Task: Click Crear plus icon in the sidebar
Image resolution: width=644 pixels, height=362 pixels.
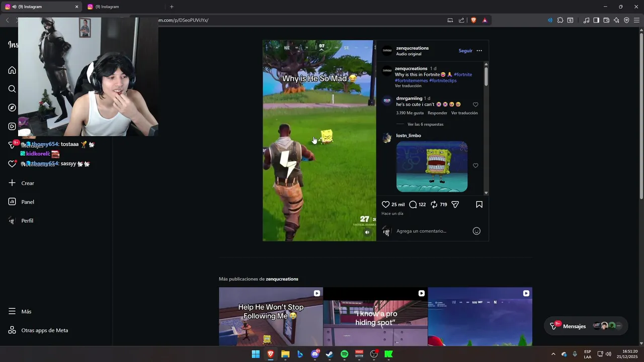Action: [x=12, y=183]
